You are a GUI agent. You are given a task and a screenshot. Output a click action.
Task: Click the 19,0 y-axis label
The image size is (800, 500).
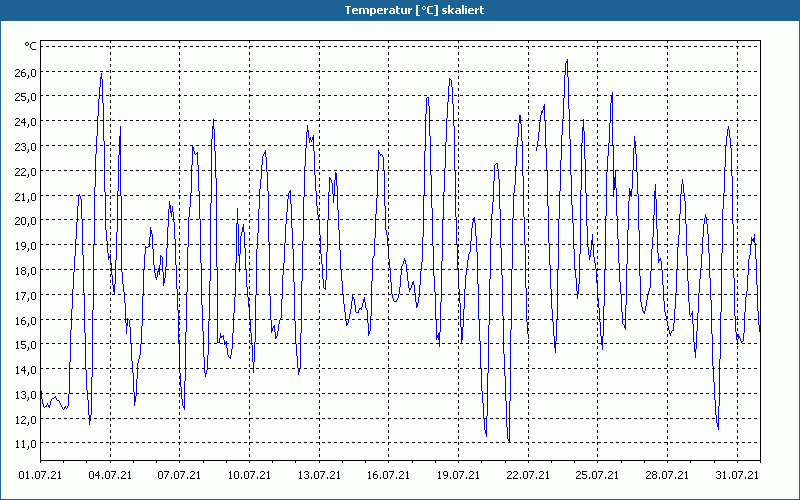[x=26, y=245]
